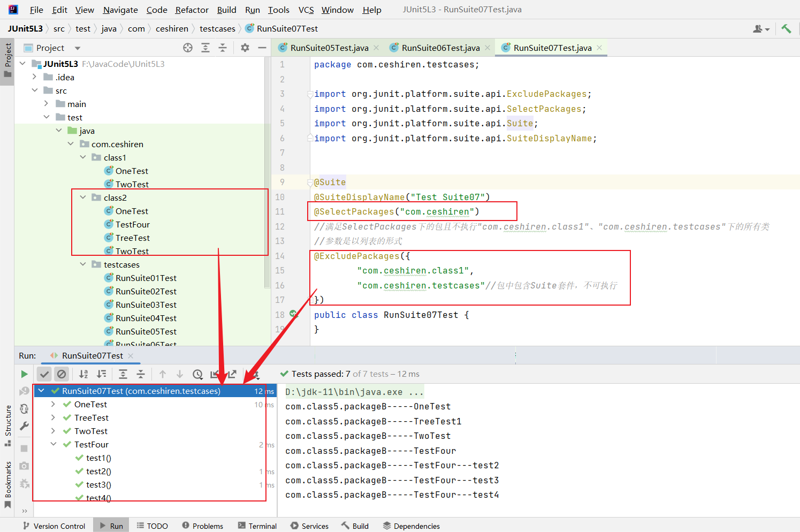
Task: Switch to RunSuite05Test.java editor tab
Action: 329,48
